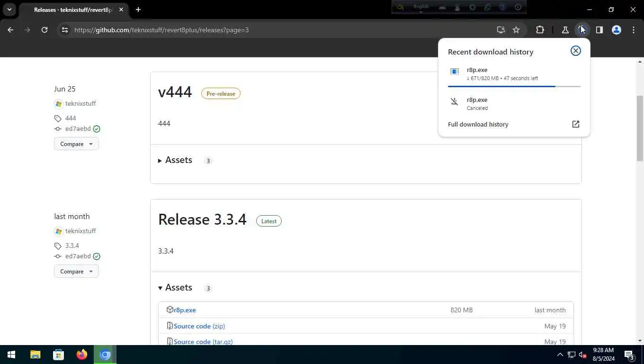Open the Release 3.3.4 title link
The height and width of the screenshot is (364, 644).
[x=202, y=219]
